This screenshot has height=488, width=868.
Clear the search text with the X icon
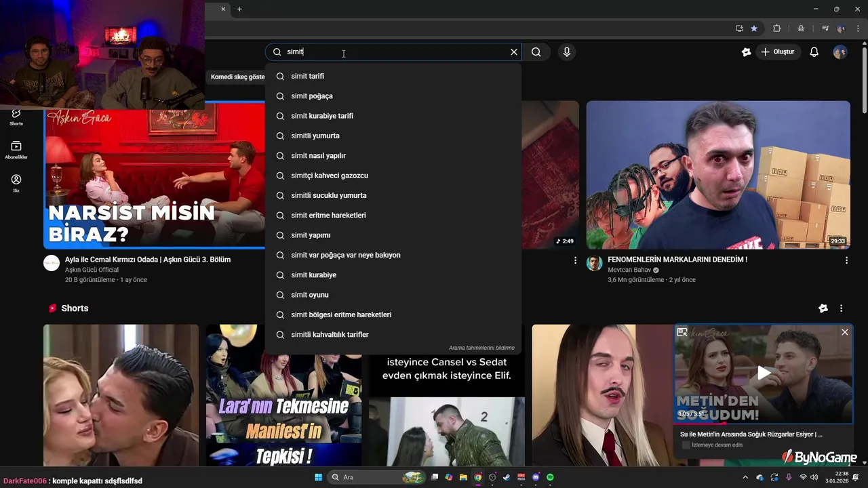coord(514,52)
